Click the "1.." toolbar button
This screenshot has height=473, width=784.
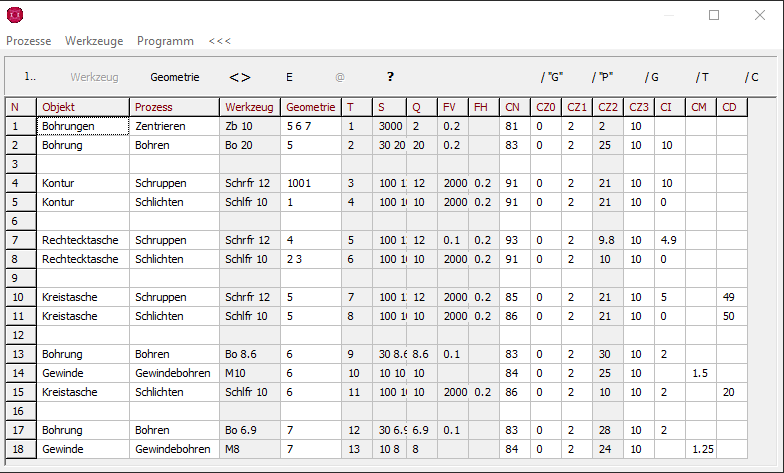(30, 76)
